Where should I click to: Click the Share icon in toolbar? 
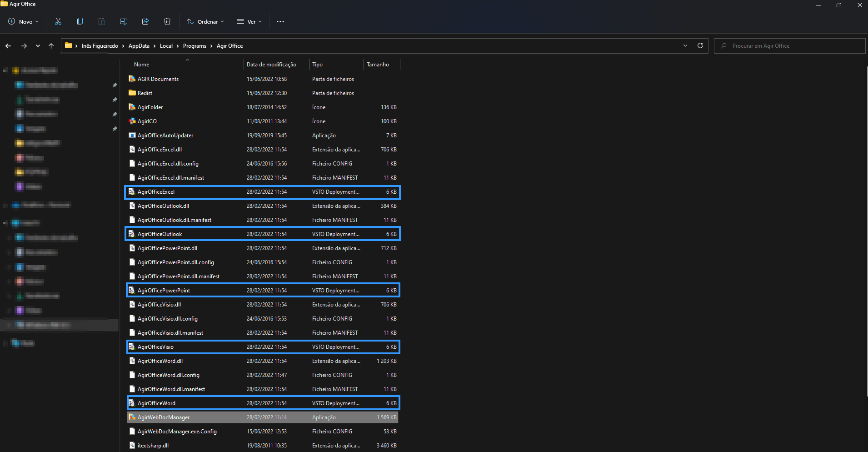pyautogui.click(x=145, y=21)
